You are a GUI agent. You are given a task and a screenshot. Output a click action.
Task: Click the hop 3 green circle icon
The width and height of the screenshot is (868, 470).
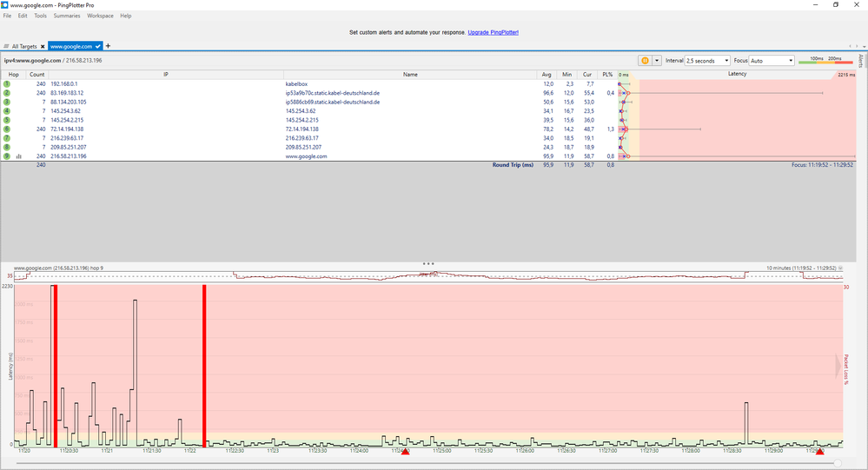pos(7,102)
